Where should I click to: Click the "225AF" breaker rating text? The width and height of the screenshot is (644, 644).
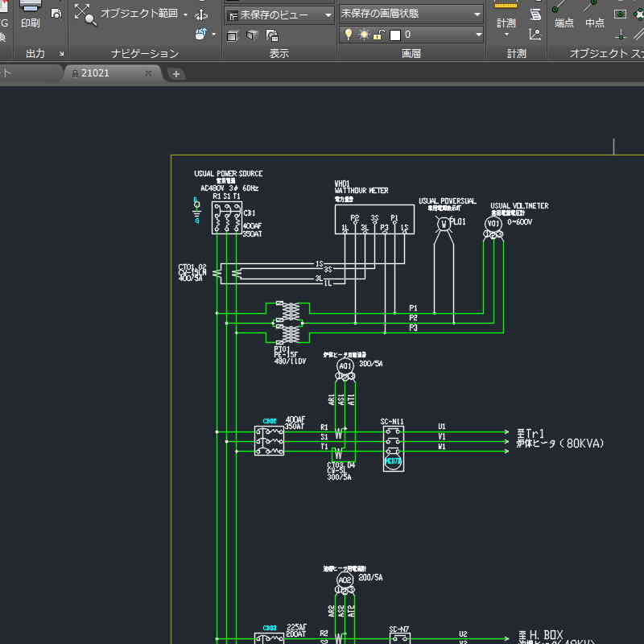(296, 627)
